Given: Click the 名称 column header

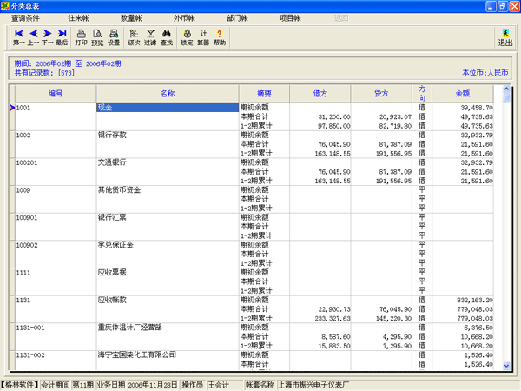Looking at the screenshot, I should 168,93.
